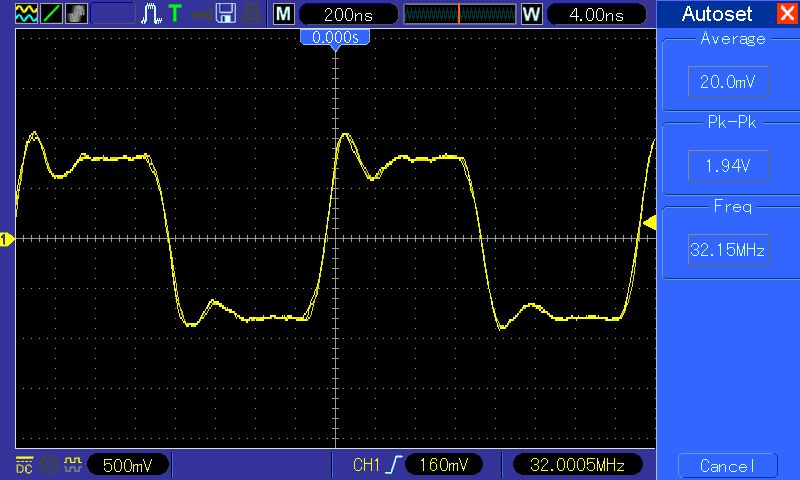Click the 160mV trigger level readout

point(443,465)
